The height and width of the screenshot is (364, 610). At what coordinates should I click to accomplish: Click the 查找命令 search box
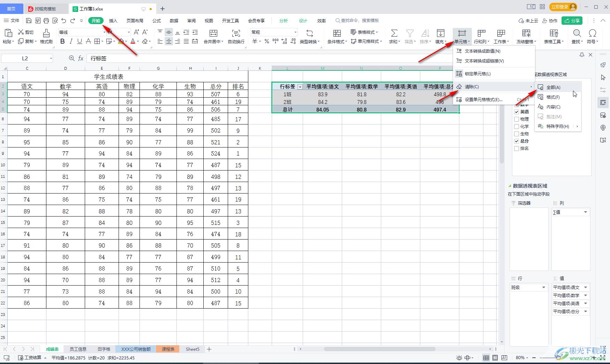357,21
